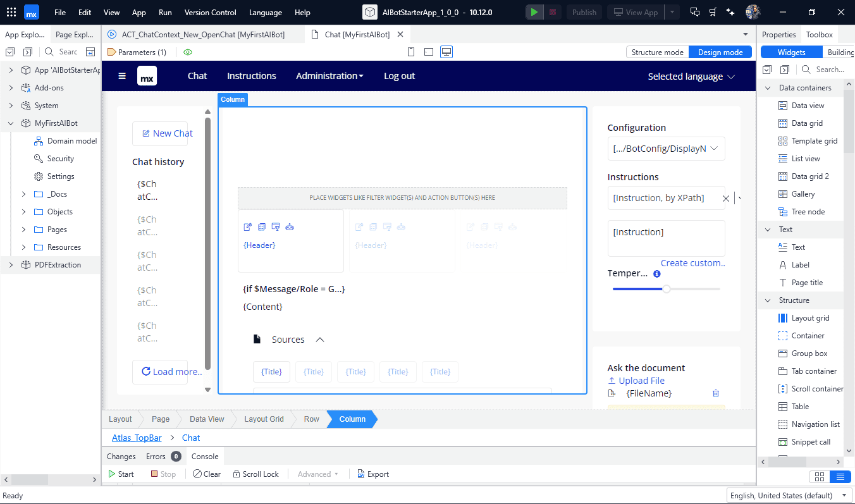Open the Version Control menu
This screenshot has height=504, width=855.
coord(210,12)
